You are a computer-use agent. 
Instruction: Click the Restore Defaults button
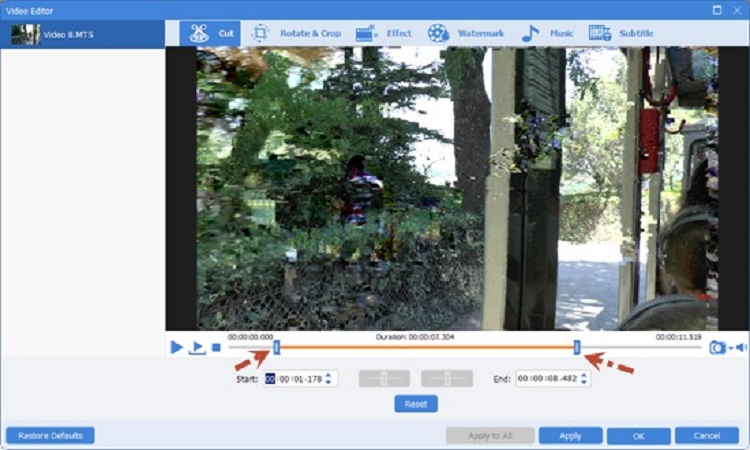coord(50,436)
